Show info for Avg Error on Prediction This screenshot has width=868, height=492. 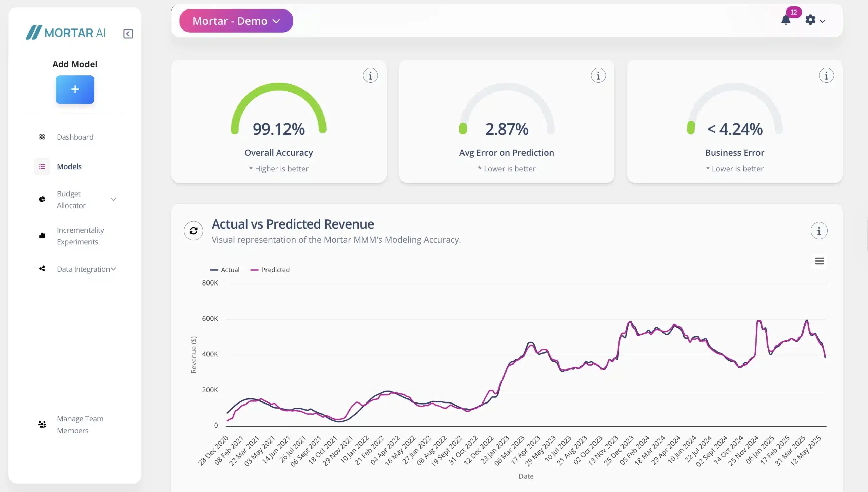598,76
